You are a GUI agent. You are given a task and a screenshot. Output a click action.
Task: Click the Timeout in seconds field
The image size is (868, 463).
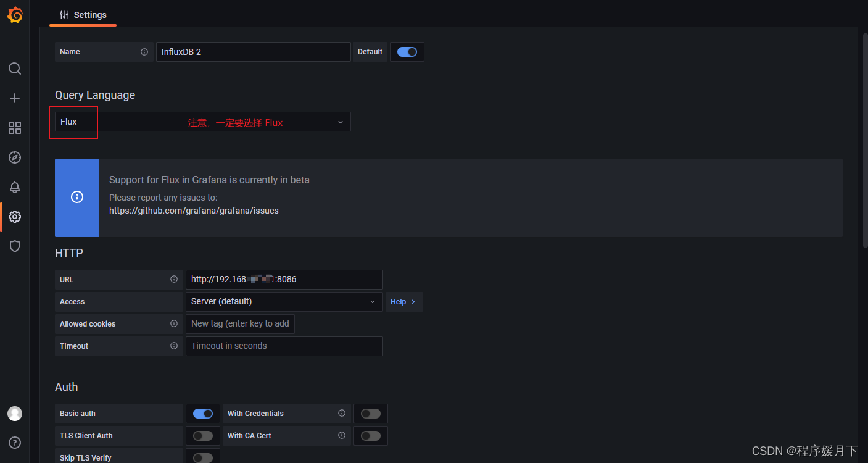[284, 346]
